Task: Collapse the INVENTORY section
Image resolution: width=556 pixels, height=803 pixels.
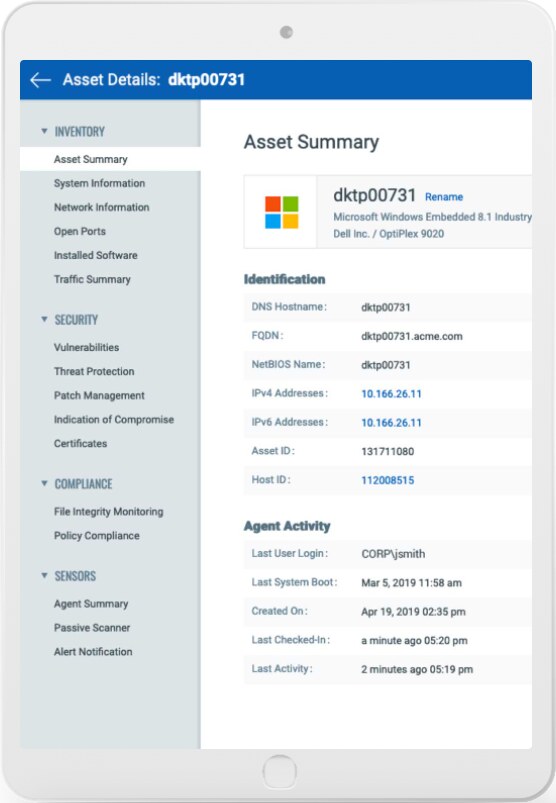Action: (45, 131)
